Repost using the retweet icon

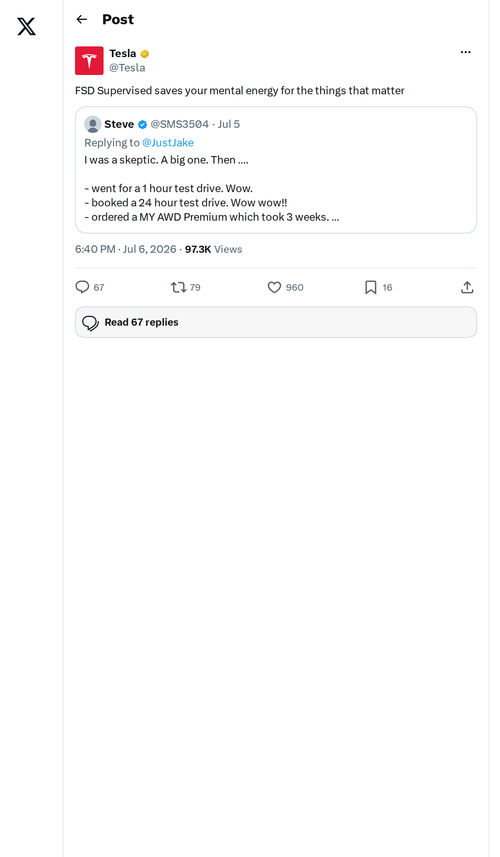click(x=179, y=287)
